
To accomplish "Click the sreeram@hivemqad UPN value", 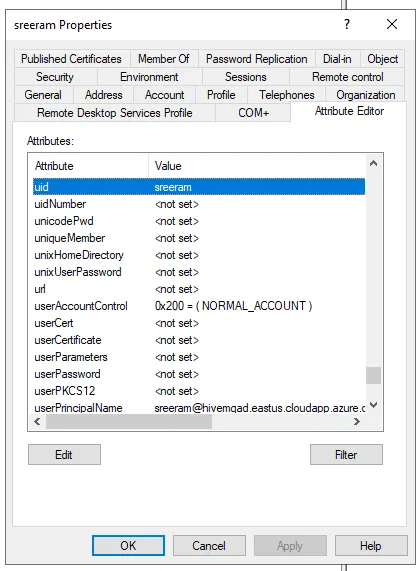I will (260, 408).
